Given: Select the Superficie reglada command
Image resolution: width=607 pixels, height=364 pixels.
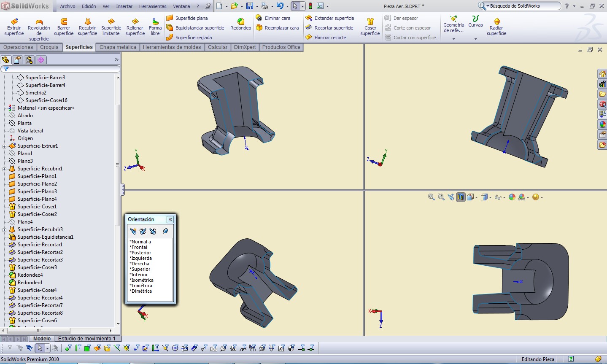Looking at the screenshot, I should [x=189, y=38].
